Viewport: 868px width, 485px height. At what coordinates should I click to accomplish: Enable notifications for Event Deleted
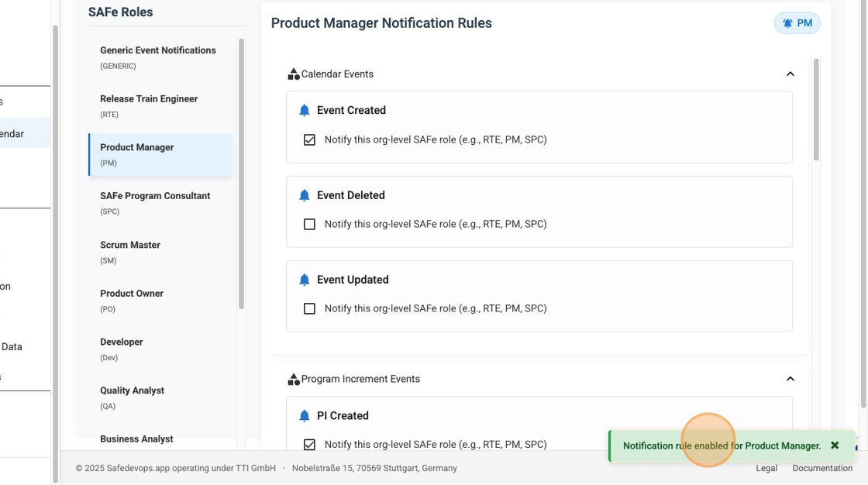(309, 223)
